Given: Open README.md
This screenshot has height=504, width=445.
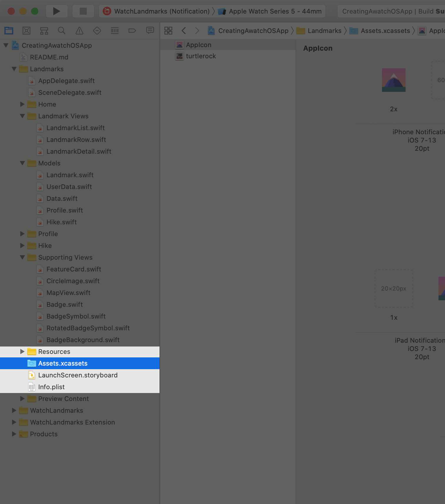Looking at the screenshot, I should 80,57.
